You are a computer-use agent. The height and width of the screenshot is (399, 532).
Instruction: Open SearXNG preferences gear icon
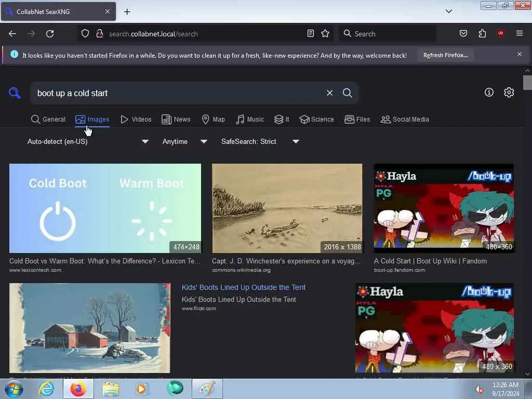point(509,92)
